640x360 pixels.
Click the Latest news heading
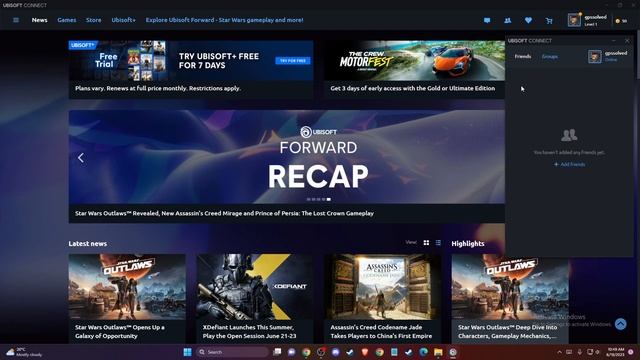[x=88, y=244]
